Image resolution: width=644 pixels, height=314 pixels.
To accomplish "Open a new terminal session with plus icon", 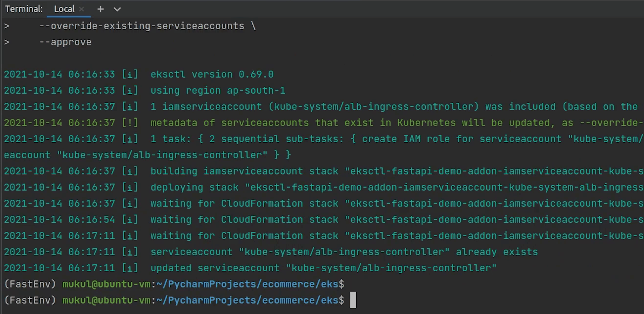I will [101, 9].
